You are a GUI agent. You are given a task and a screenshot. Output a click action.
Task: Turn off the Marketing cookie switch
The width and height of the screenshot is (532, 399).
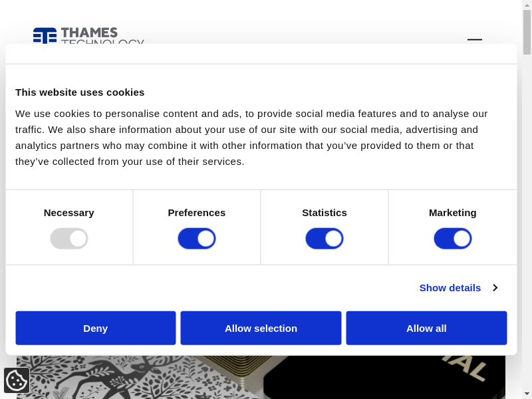pos(453,239)
